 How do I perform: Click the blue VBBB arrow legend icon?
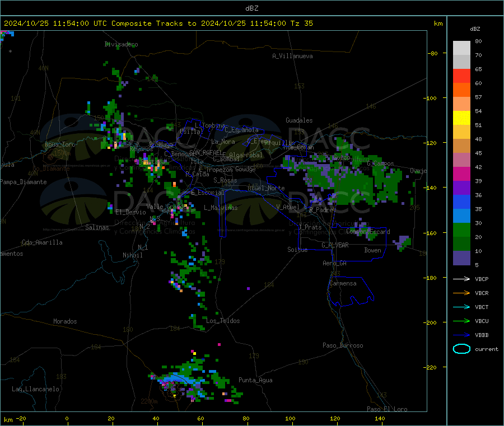(461, 335)
